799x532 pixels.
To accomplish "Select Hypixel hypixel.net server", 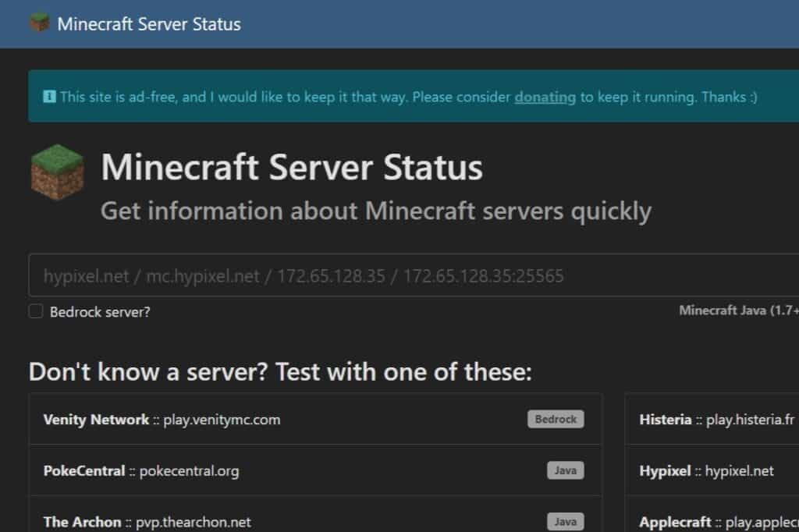I will click(712, 470).
